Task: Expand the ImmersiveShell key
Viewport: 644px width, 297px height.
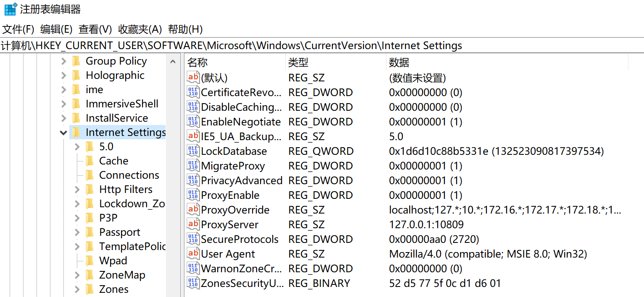Action: coord(63,104)
